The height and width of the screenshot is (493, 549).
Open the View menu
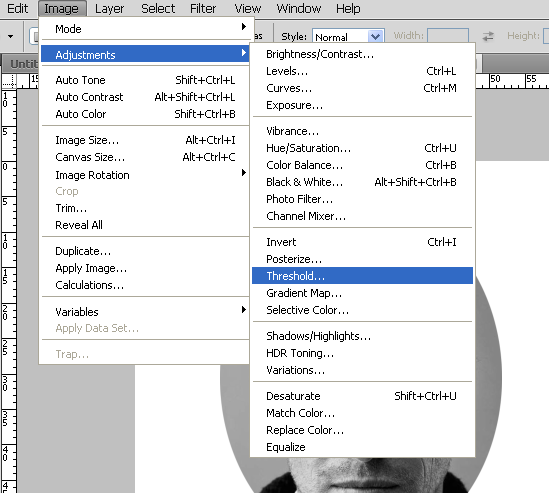pos(248,8)
